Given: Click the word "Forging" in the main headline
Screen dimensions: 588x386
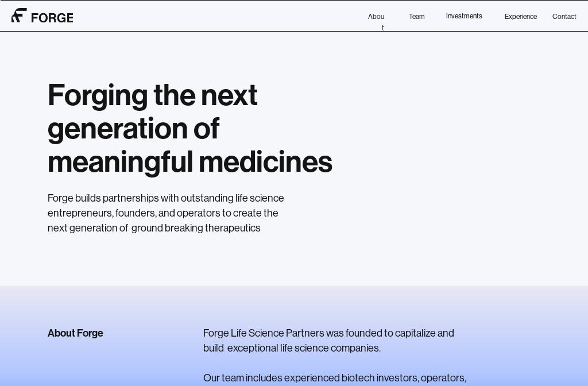Looking at the screenshot, I should (x=98, y=95).
